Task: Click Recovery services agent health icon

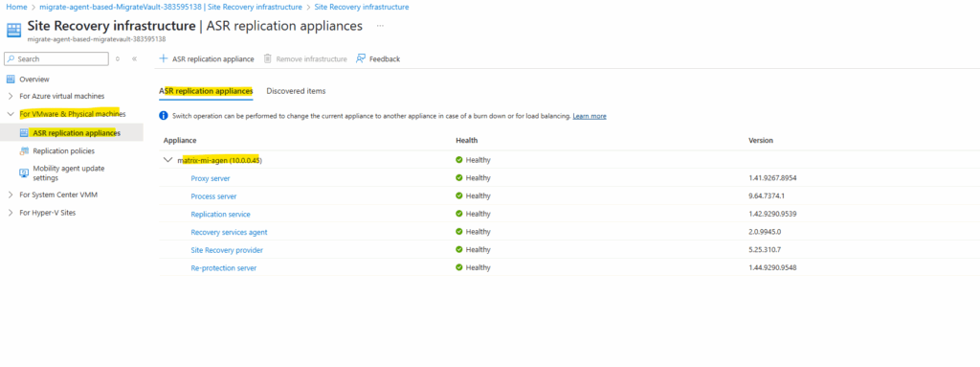Action: (459, 232)
